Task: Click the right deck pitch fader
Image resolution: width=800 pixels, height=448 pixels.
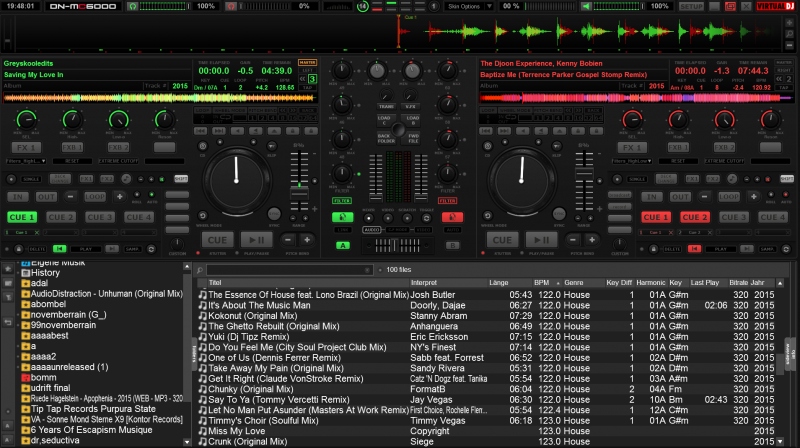Action: (x=584, y=174)
